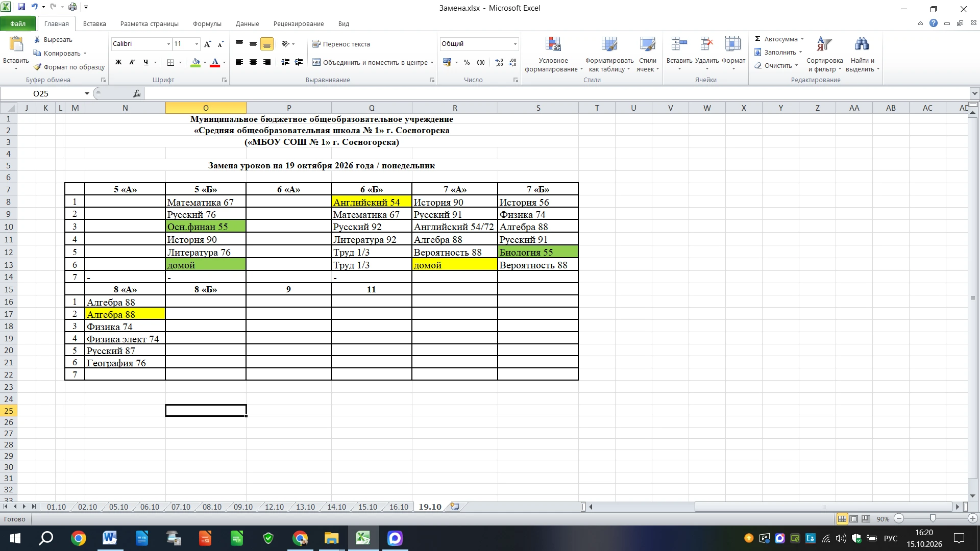Screen dimensions: 980x551
Task: Expand Merge and Center dropdown arrow
Action: [x=432, y=62]
